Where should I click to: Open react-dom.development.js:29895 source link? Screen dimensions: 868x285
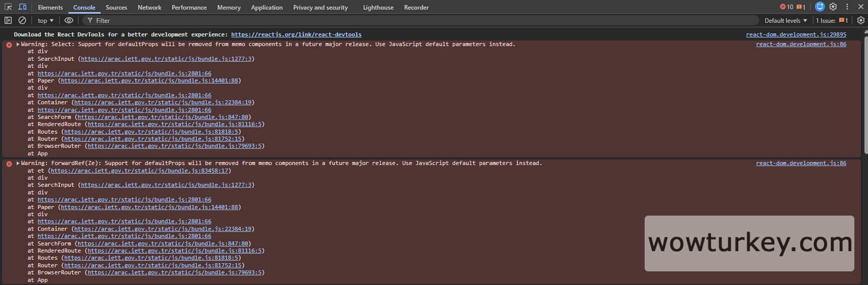pos(796,35)
